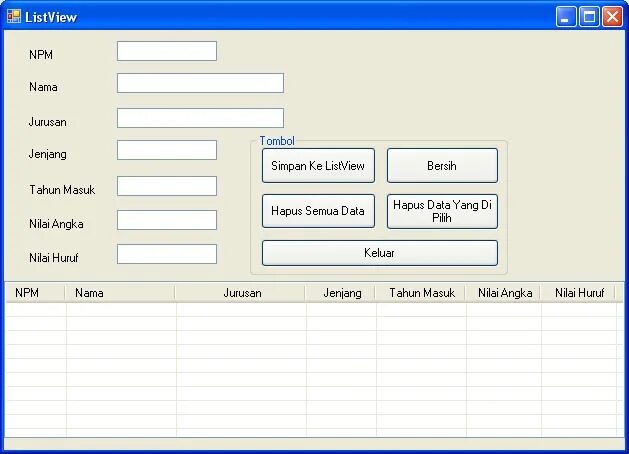Click the Tahun Masuk label on the form

(62, 190)
